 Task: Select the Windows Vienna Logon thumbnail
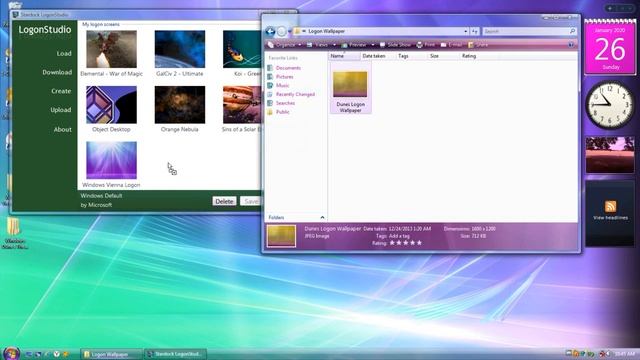[111, 160]
